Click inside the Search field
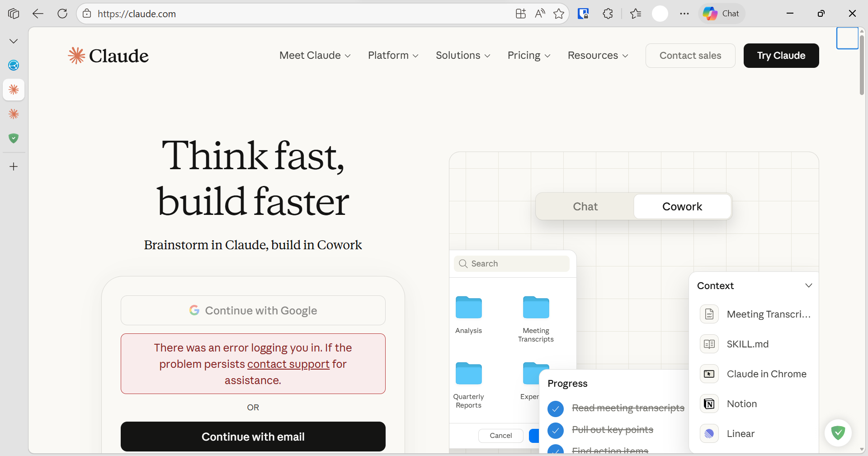Screen dimensions: 868x456 511,263
